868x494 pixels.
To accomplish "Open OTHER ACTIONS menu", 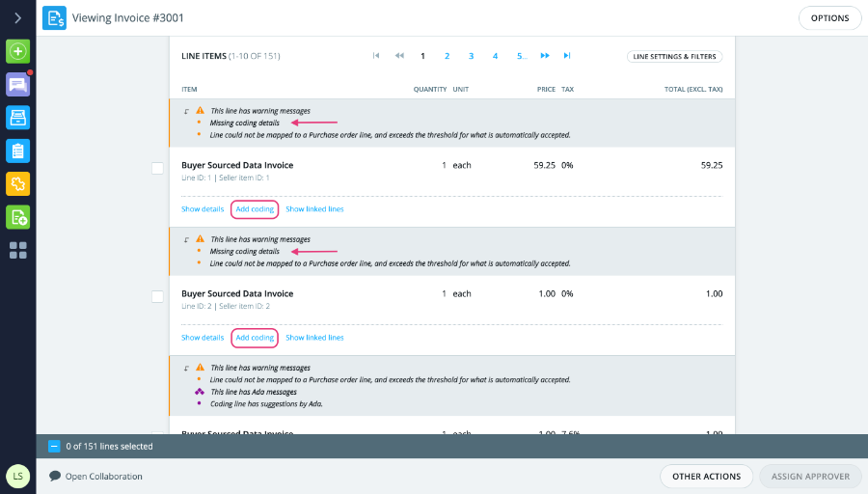I will click(706, 477).
